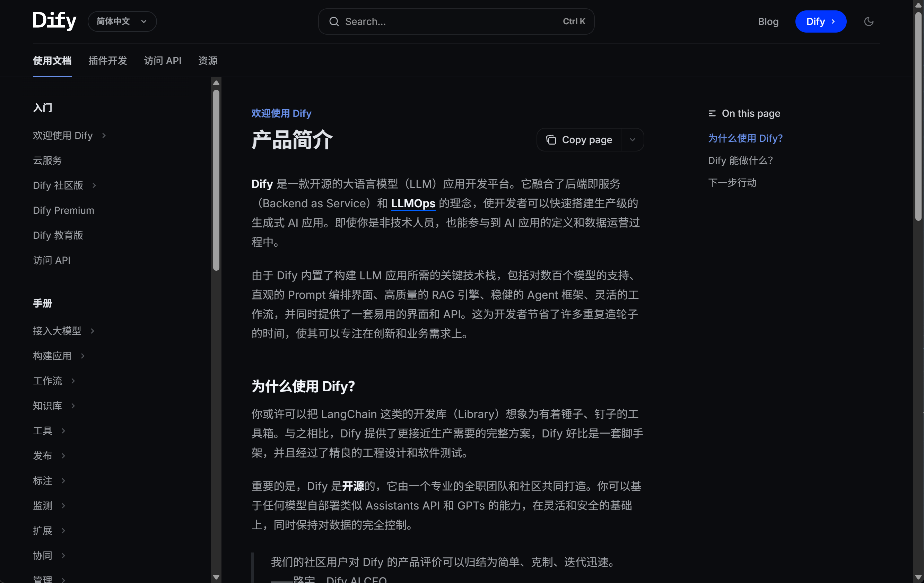Click the On this page list icon

click(x=712, y=113)
